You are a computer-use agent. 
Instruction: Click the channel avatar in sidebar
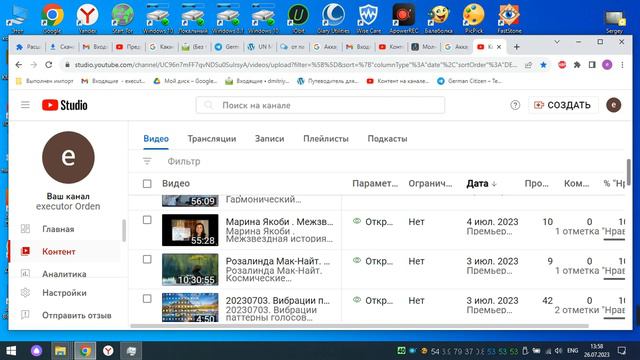(68, 157)
